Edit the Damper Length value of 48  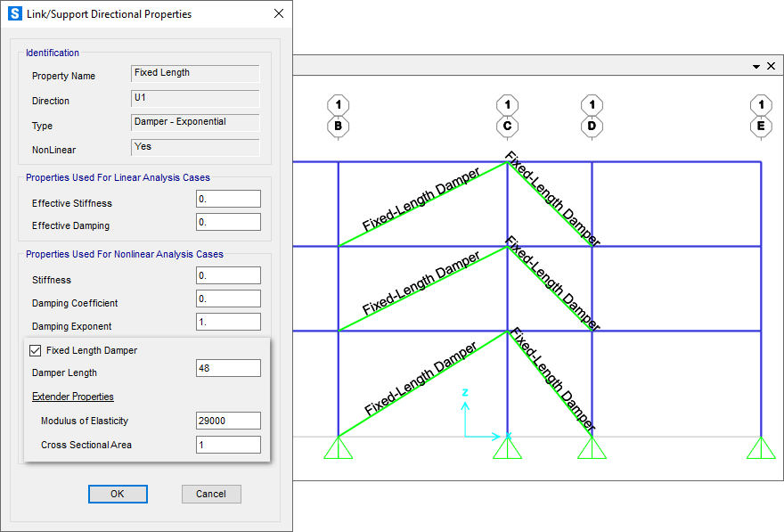pos(227,368)
